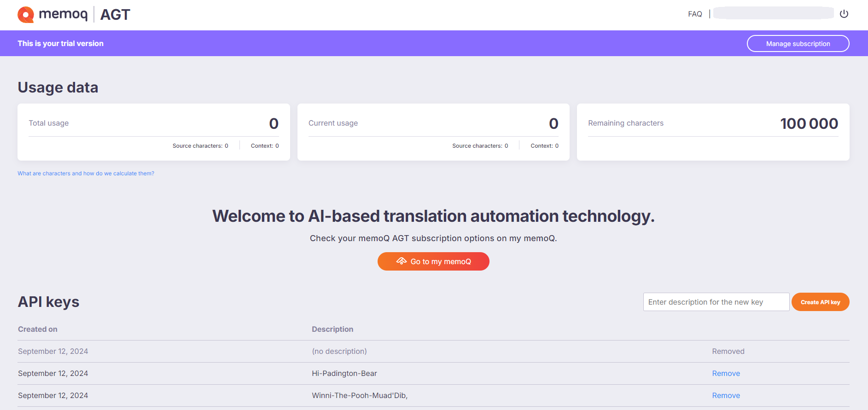Click the 'Hi-Padington-Bear' description cell
This screenshot has width=868, height=410.
point(344,373)
